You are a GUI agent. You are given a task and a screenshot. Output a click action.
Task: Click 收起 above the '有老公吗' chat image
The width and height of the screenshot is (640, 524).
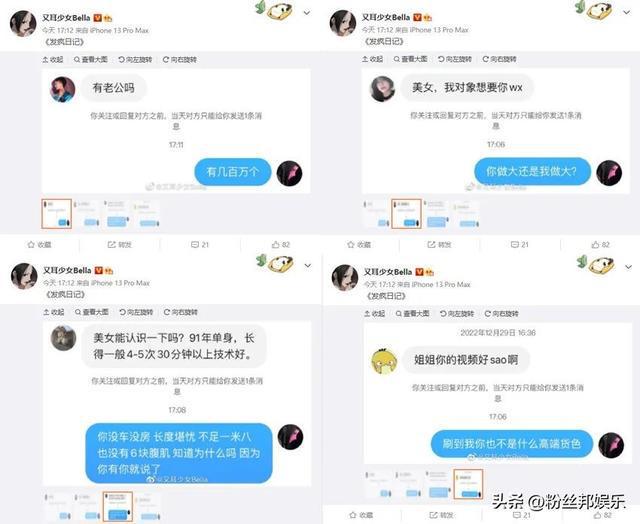click(x=53, y=60)
